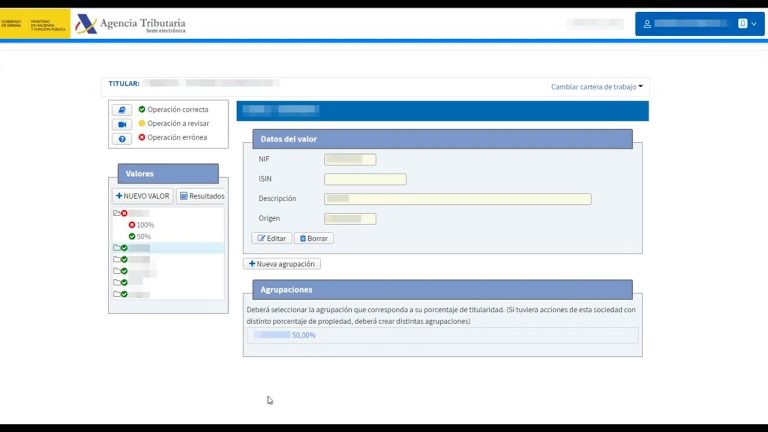Select the last folder in Valores tree

click(118, 294)
